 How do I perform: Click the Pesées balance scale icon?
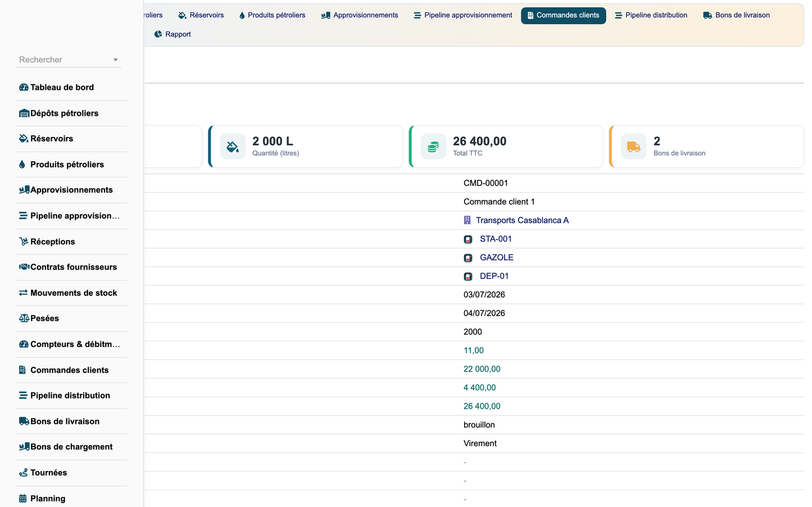[x=24, y=318]
